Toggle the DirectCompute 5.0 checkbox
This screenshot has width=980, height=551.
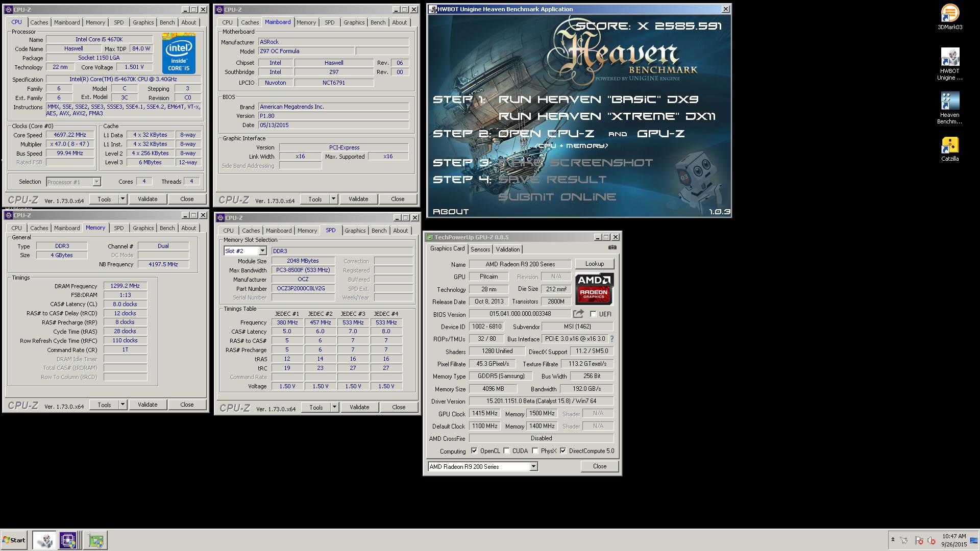pyautogui.click(x=563, y=451)
